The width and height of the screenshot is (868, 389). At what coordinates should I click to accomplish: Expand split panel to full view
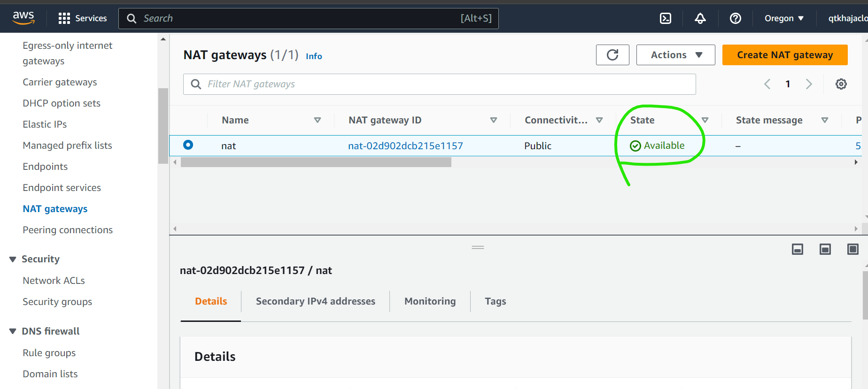852,249
